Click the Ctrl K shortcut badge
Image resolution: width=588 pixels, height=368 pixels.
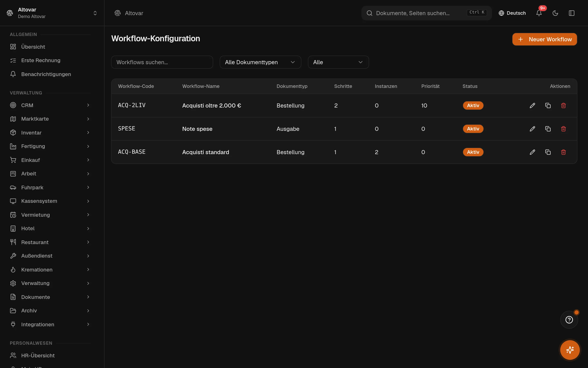click(477, 12)
